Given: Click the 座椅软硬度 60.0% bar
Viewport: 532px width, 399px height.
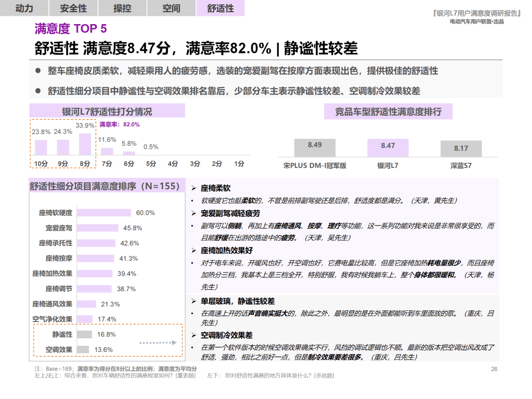Looking at the screenshot, I should click(104, 213).
